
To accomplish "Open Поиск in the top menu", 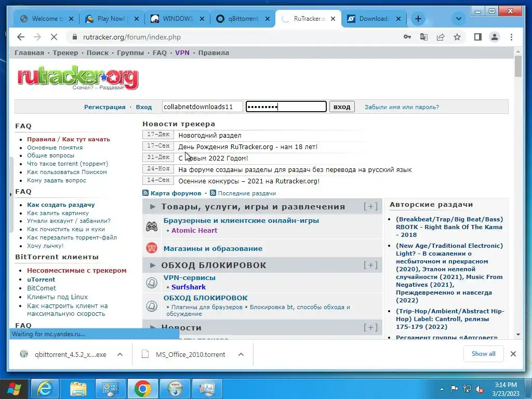I will pyautogui.click(x=97, y=52).
